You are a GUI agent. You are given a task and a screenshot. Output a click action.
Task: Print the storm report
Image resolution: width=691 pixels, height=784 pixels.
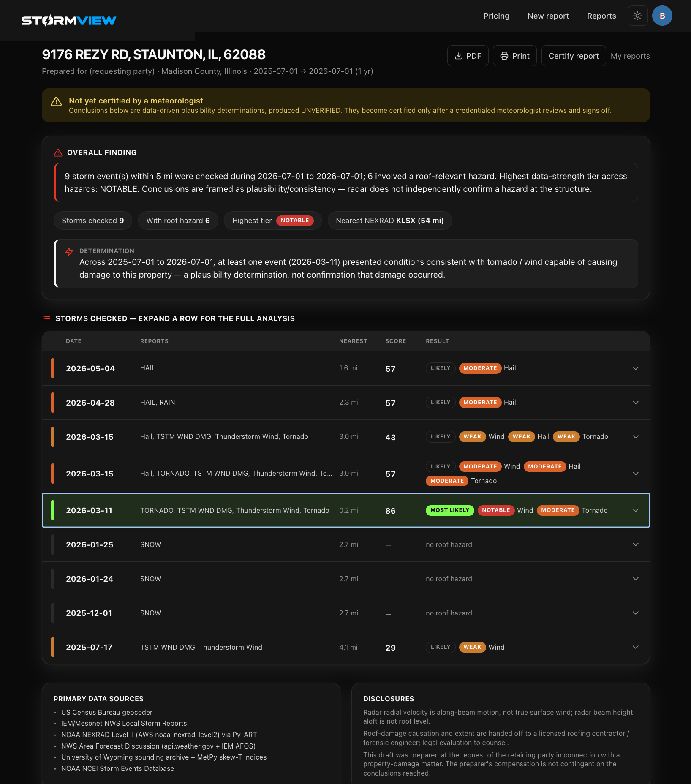(515, 56)
